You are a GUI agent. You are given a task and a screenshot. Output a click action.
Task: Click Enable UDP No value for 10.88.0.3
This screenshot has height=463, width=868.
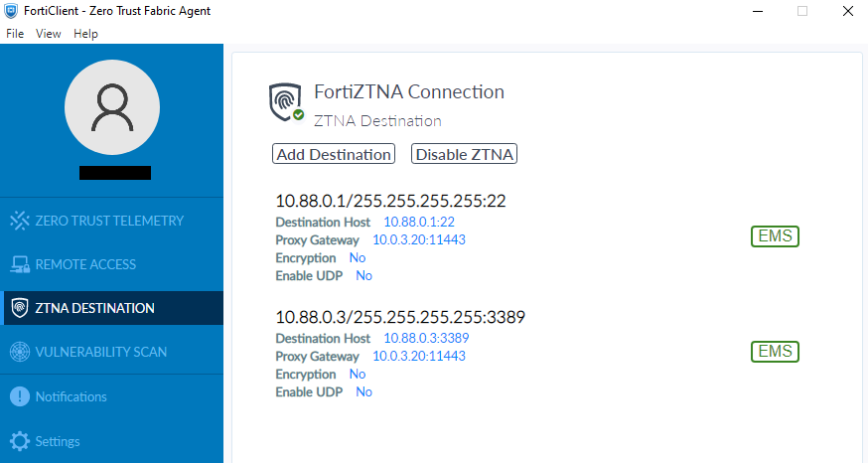coord(364,392)
